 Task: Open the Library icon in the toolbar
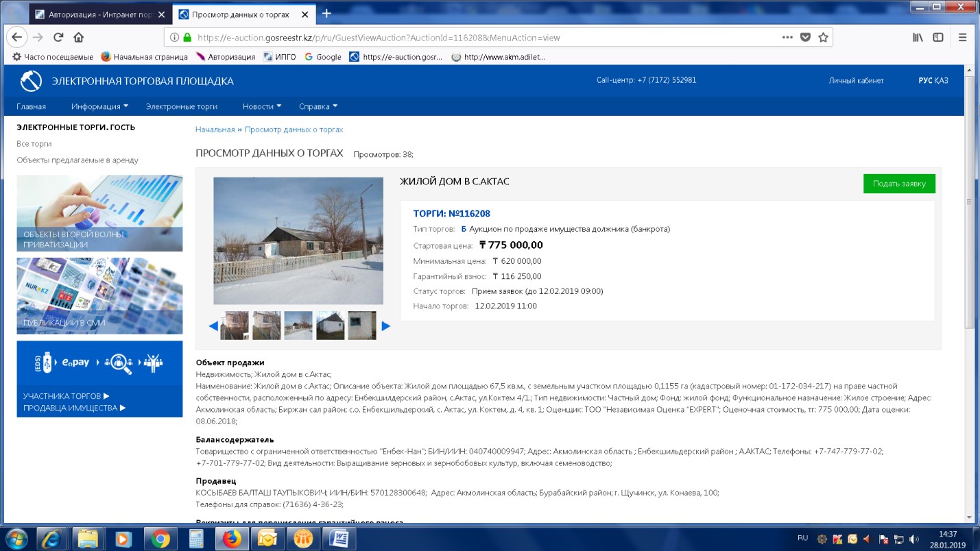[x=918, y=38]
